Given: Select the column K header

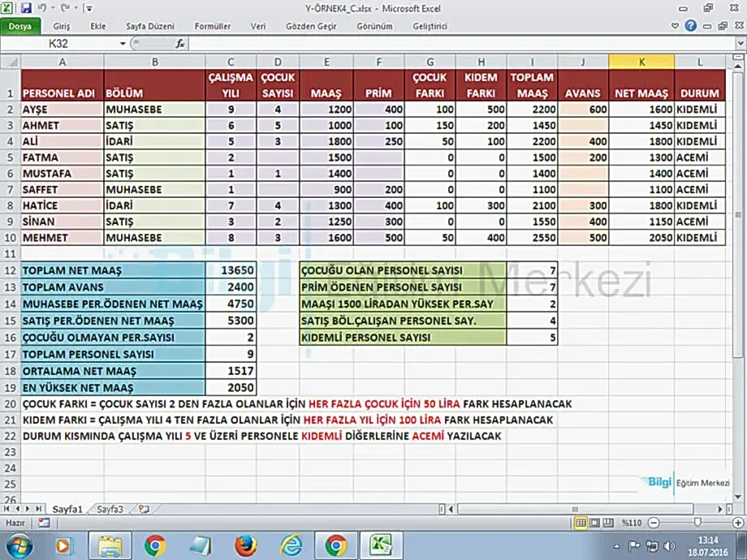Looking at the screenshot, I should (641, 62).
